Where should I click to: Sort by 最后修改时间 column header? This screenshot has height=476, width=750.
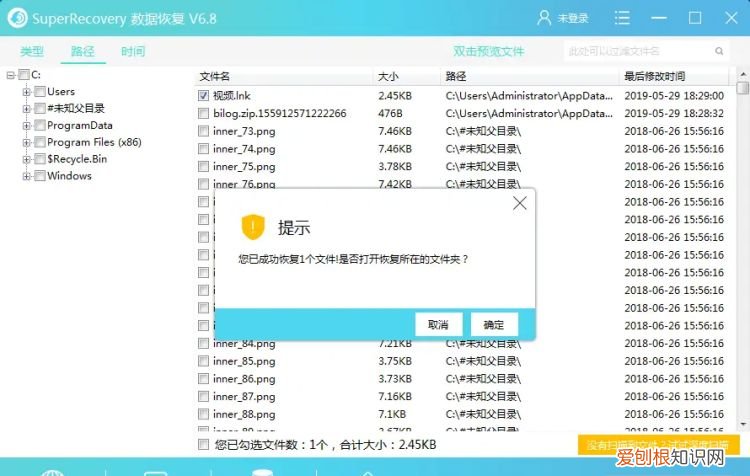click(654, 77)
